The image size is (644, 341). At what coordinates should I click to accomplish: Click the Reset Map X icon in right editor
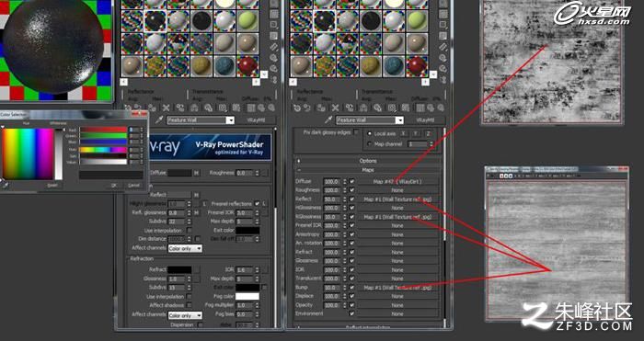click(x=336, y=108)
